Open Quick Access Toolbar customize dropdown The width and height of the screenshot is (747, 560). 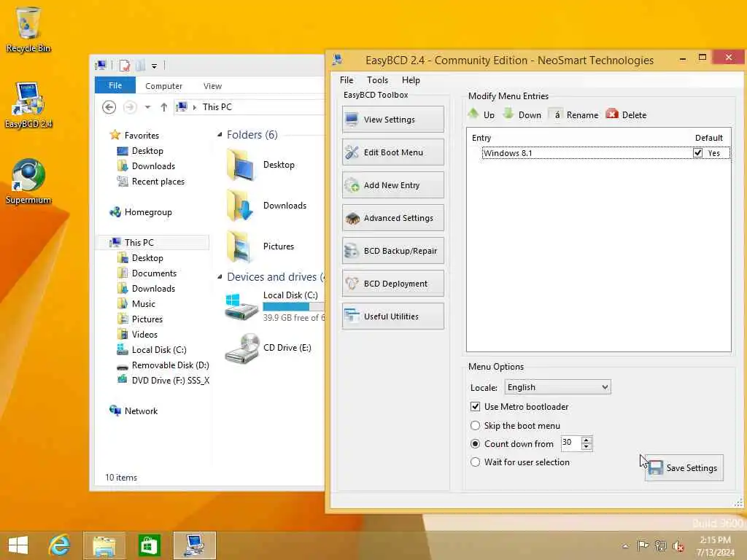pyautogui.click(x=155, y=66)
